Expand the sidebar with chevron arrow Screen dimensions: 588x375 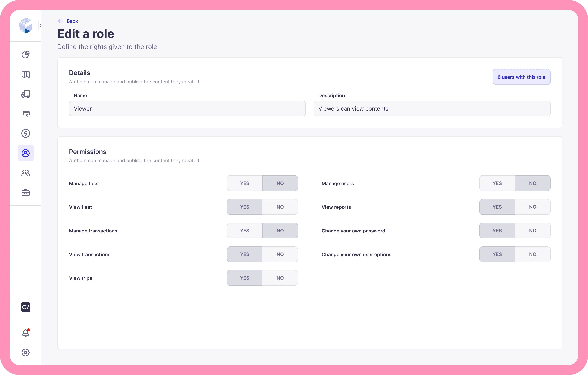click(40, 26)
